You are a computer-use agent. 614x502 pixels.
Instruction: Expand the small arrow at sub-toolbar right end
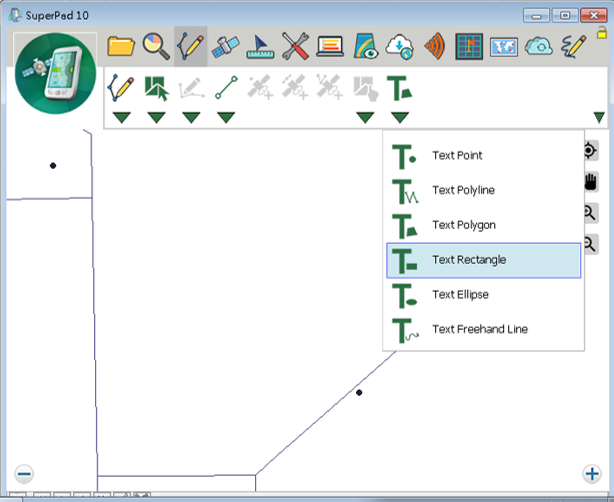599,117
